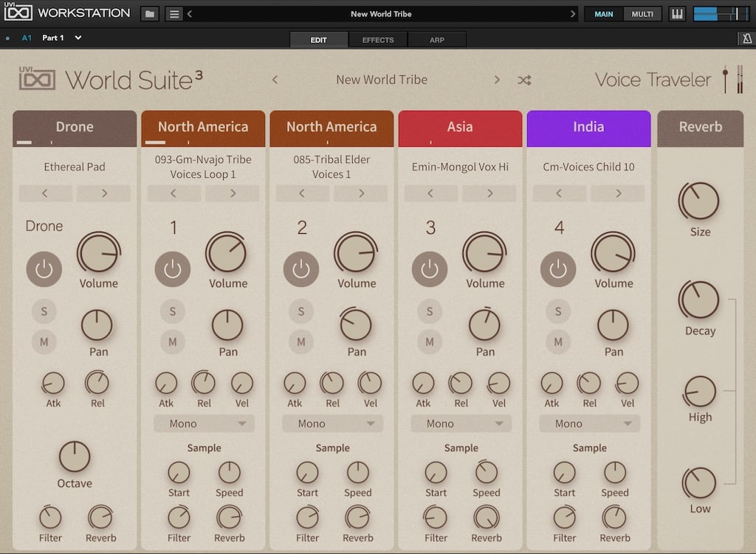Switch to the ARP tab

tap(437, 40)
